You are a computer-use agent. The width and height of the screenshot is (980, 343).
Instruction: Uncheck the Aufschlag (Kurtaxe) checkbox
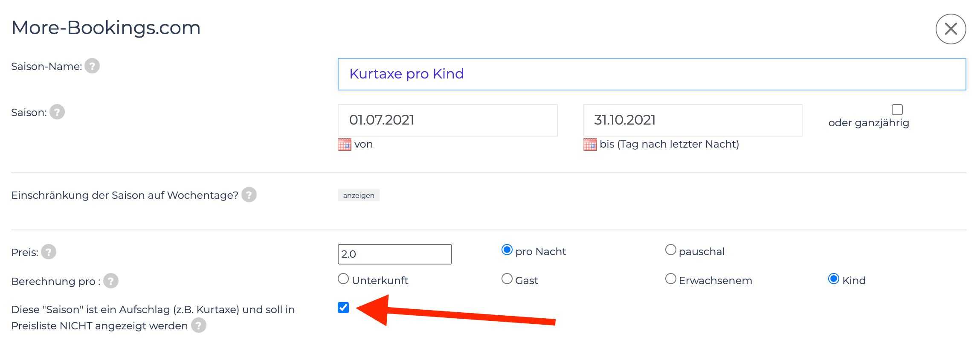[343, 308]
